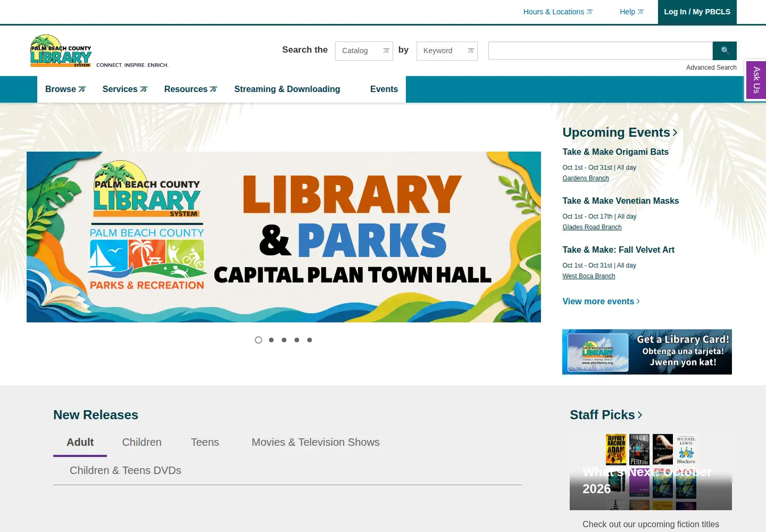Select the first carousel slide dot
The height and width of the screenshot is (532, 766).
(x=259, y=340)
